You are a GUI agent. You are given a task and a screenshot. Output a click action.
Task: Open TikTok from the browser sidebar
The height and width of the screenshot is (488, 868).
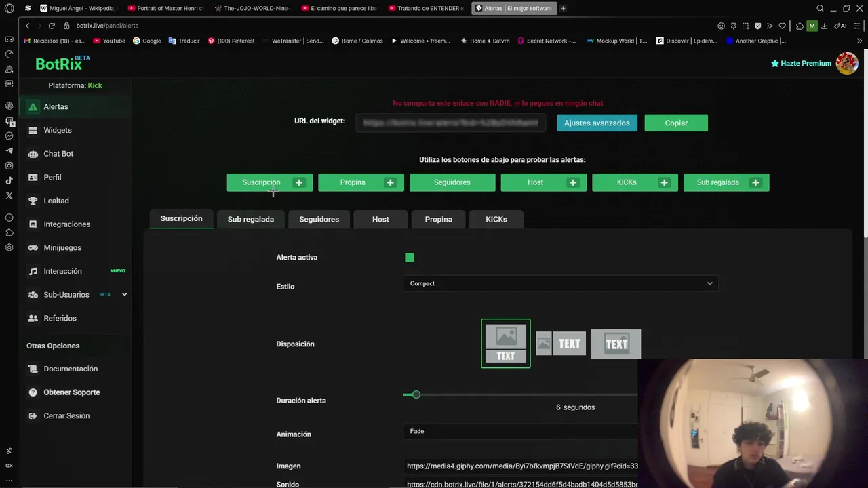coord(9,180)
